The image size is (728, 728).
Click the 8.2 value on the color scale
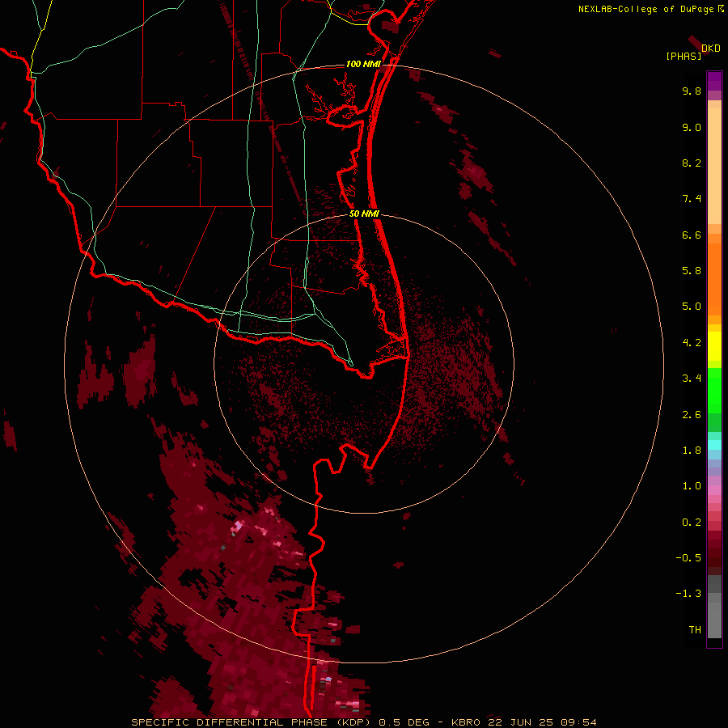[x=692, y=163]
